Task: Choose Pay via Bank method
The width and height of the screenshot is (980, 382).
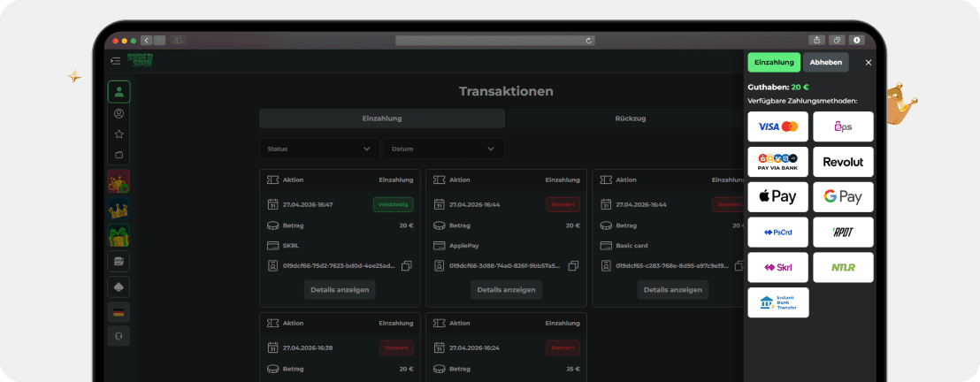Action: [x=778, y=162]
